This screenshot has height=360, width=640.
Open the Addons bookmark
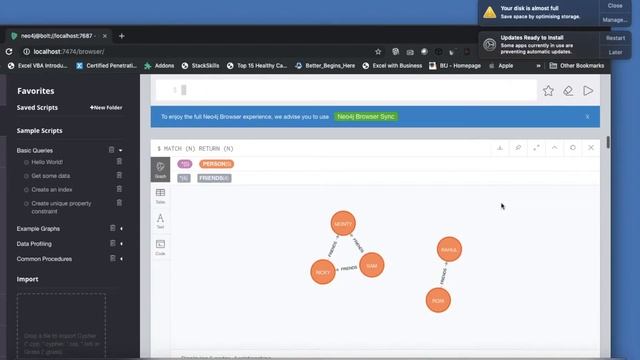click(159, 66)
